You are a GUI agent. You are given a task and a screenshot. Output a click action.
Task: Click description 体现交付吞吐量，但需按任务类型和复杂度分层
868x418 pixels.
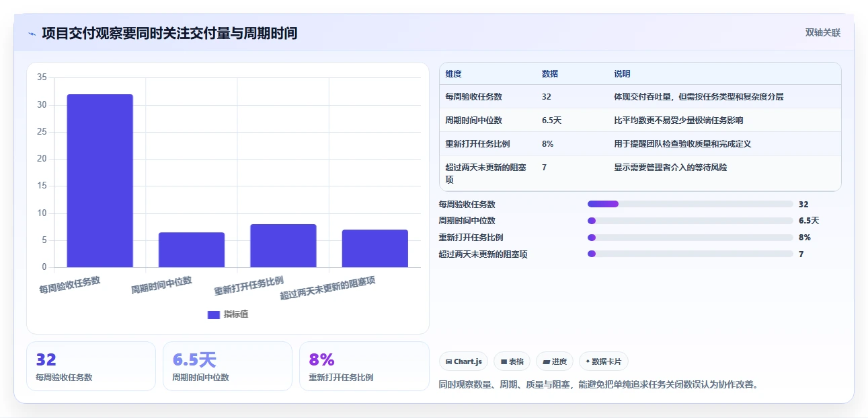pyautogui.click(x=699, y=97)
